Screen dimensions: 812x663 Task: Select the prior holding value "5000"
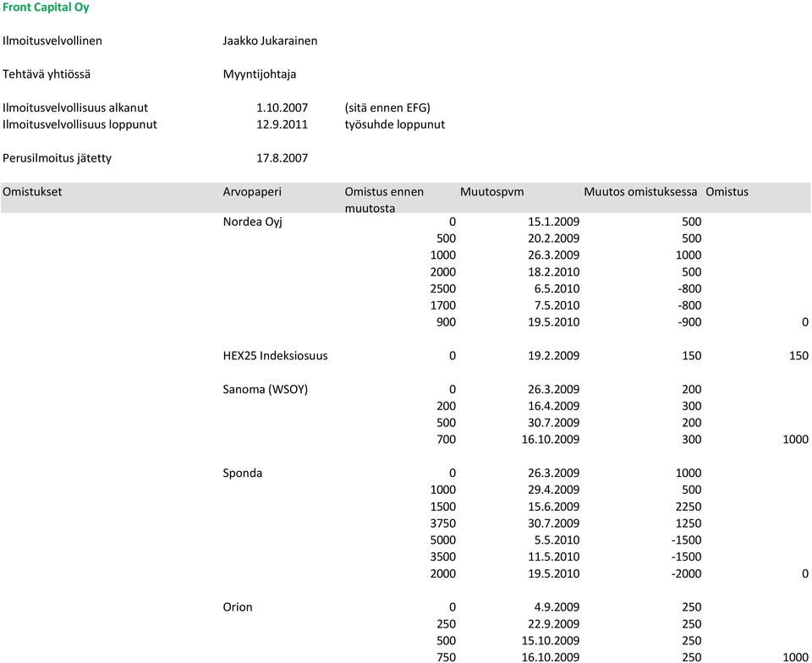442,540
